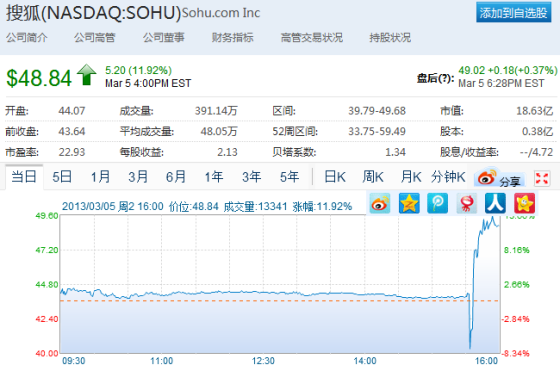This screenshot has height=365, width=560.
Task: Share using the blue Tencent Weibo icon
Action: click(x=438, y=203)
